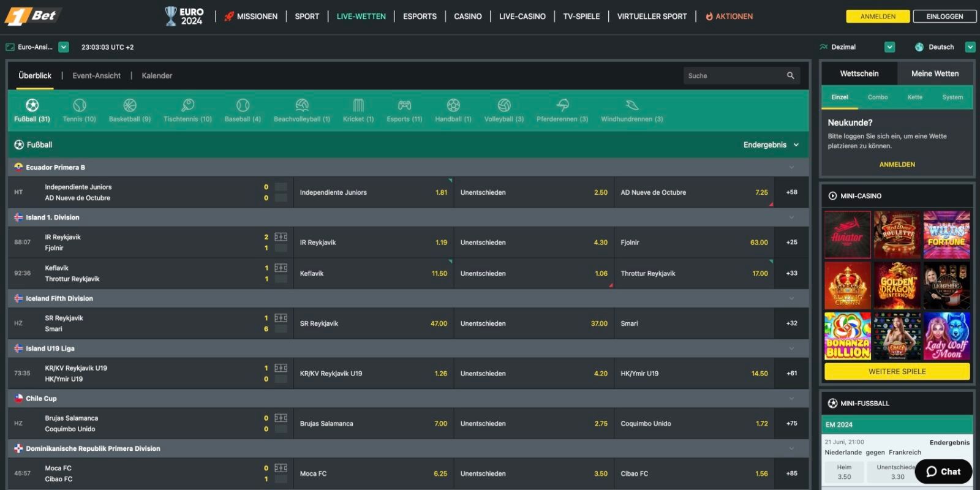Click the yellow ANMELDEN header button

(877, 17)
